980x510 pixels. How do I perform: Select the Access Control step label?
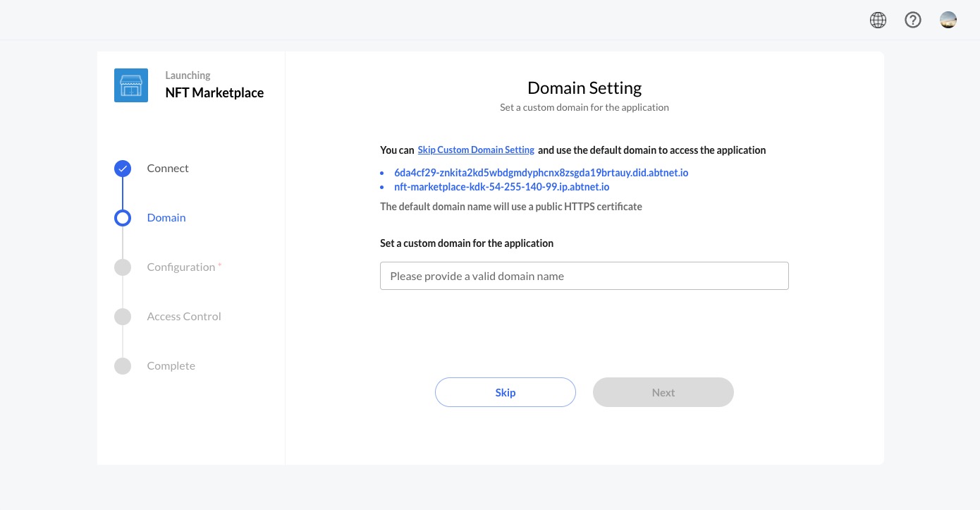coord(184,316)
